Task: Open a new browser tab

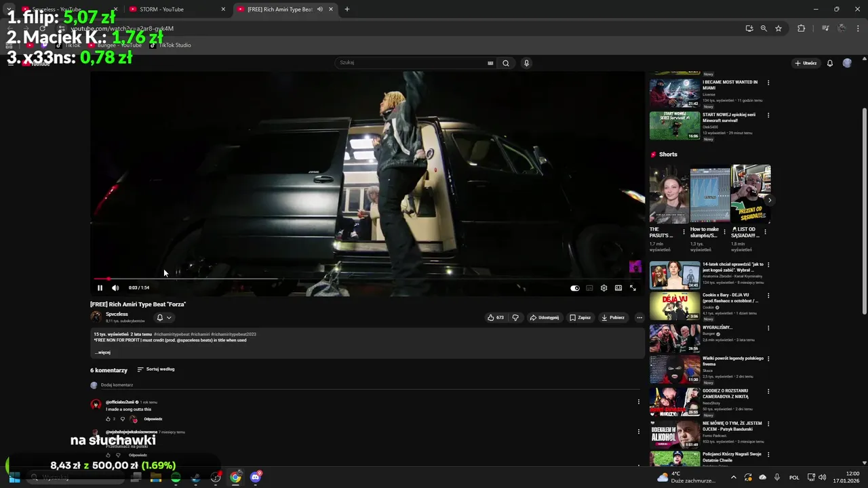Action: click(347, 9)
